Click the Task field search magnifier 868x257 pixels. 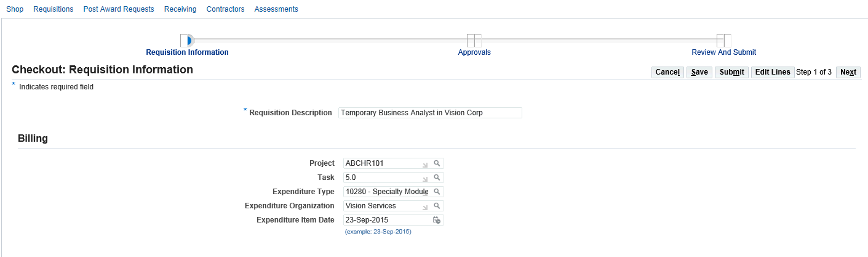[437, 177]
